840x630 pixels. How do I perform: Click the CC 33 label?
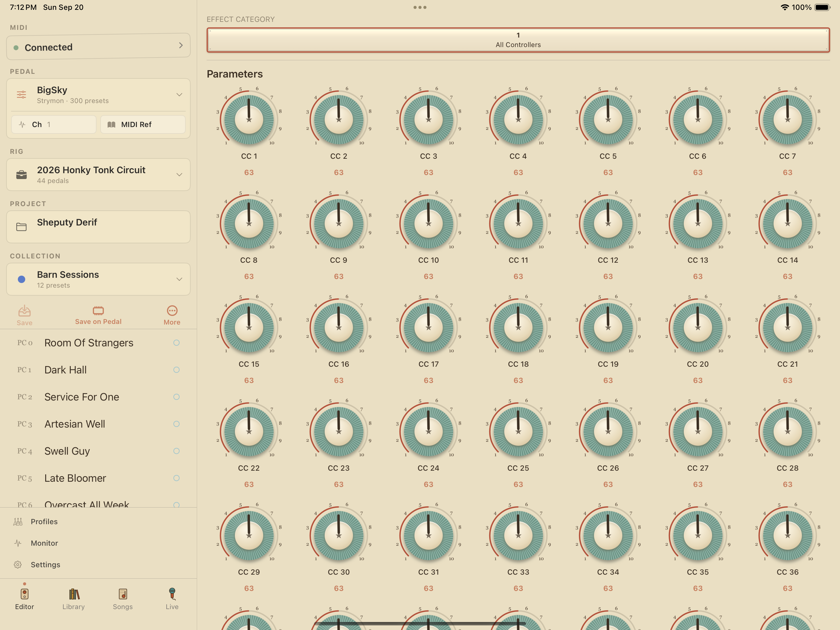point(518,572)
